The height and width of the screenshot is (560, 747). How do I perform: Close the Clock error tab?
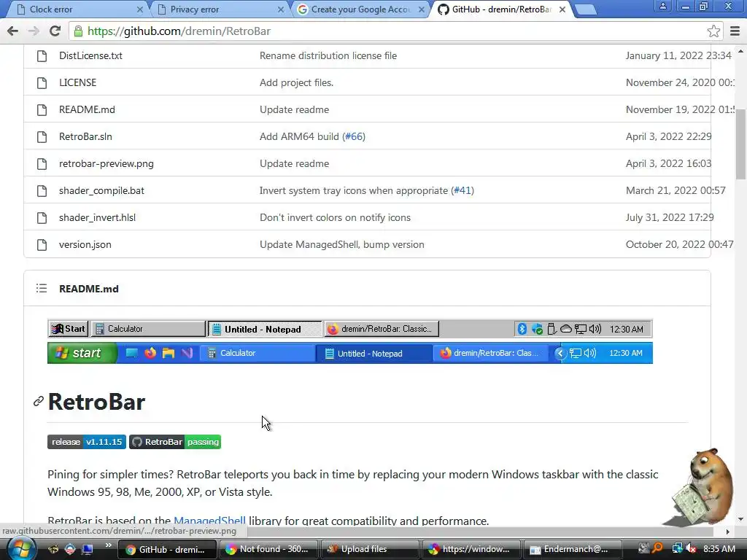click(139, 9)
